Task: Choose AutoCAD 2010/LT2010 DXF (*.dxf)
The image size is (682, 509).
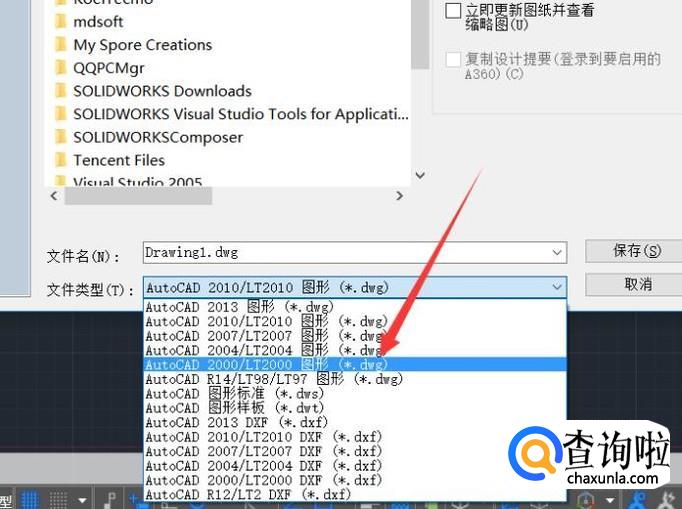Action: click(355, 436)
